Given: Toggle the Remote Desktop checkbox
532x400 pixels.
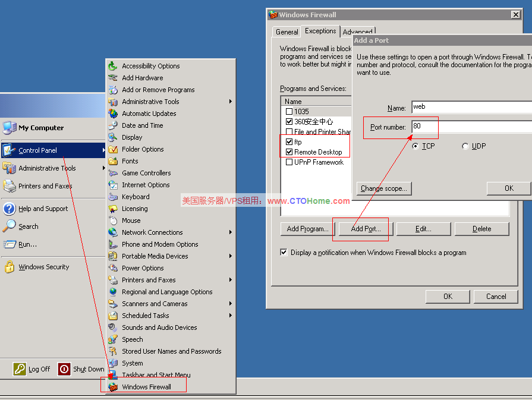Looking at the screenshot, I should (289, 152).
